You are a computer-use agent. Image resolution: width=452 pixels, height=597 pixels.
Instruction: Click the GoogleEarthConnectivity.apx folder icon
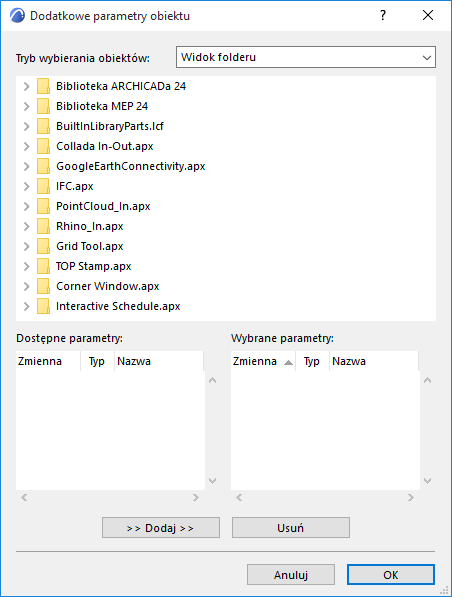[43, 166]
